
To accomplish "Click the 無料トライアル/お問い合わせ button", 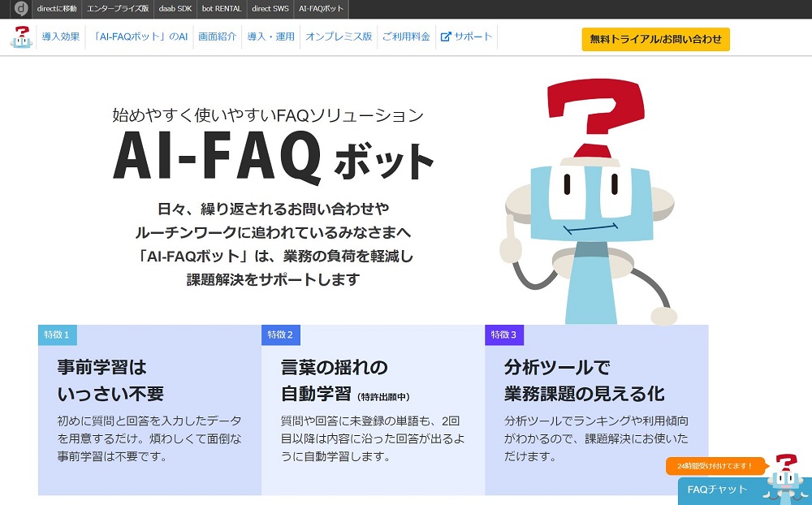I will point(655,39).
